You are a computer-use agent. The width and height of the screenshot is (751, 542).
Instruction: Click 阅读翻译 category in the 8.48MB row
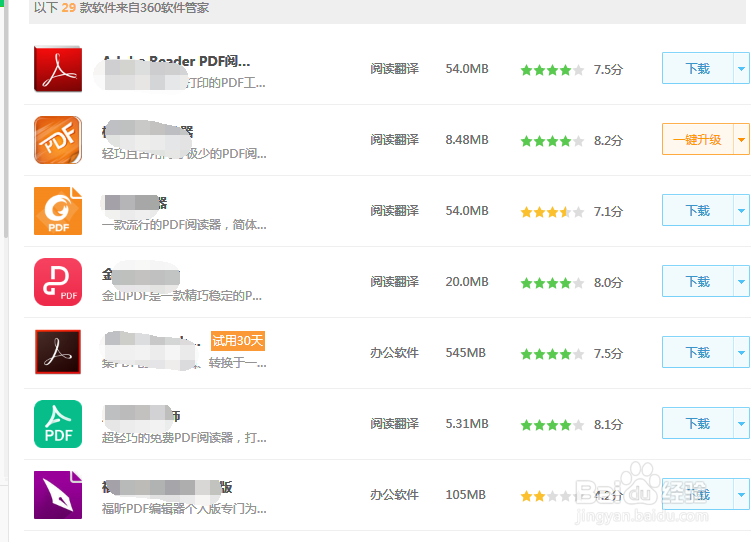coord(394,139)
